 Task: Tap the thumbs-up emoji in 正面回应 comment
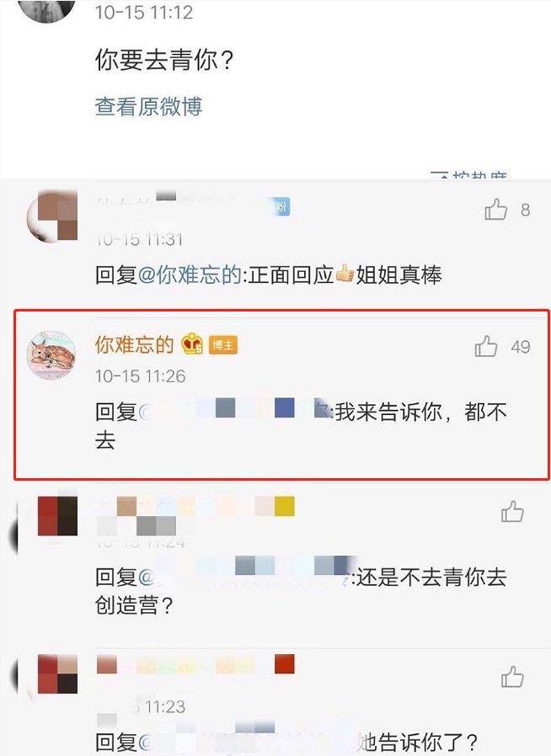point(345,274)
